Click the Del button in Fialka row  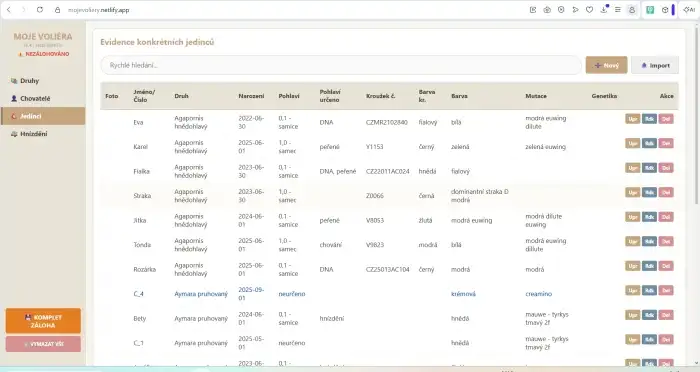666,168
